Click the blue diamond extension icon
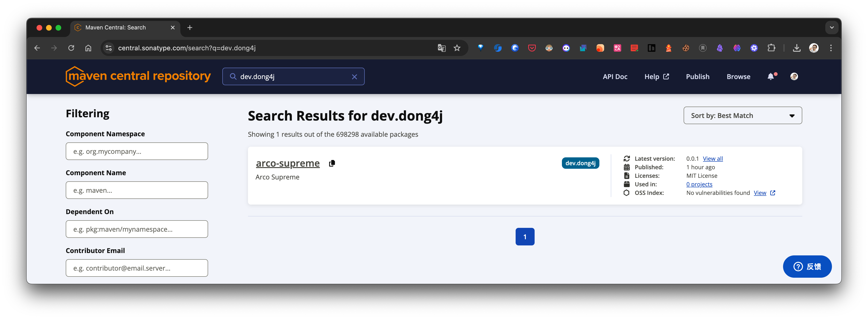The image size is (868, 319). (481, 48)
